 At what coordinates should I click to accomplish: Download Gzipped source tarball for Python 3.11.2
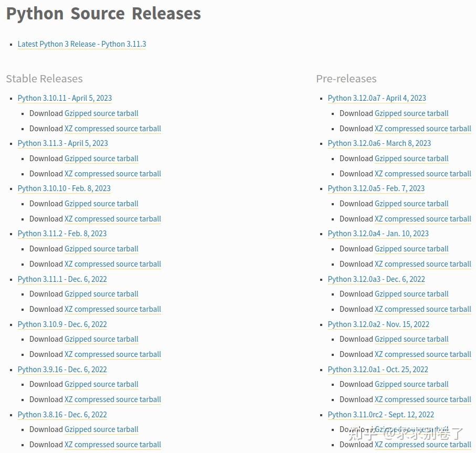click(101, 249)
